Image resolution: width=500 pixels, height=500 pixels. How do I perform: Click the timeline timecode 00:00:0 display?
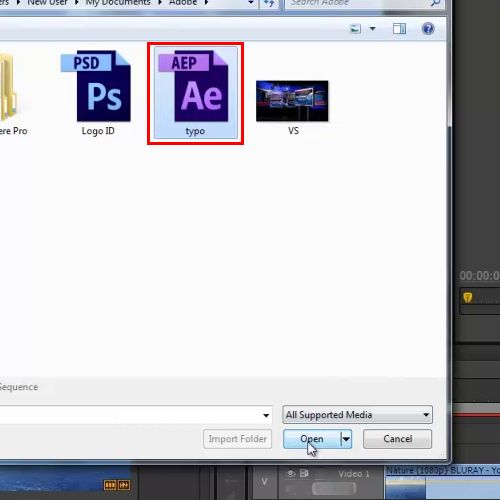coord(479,276)
